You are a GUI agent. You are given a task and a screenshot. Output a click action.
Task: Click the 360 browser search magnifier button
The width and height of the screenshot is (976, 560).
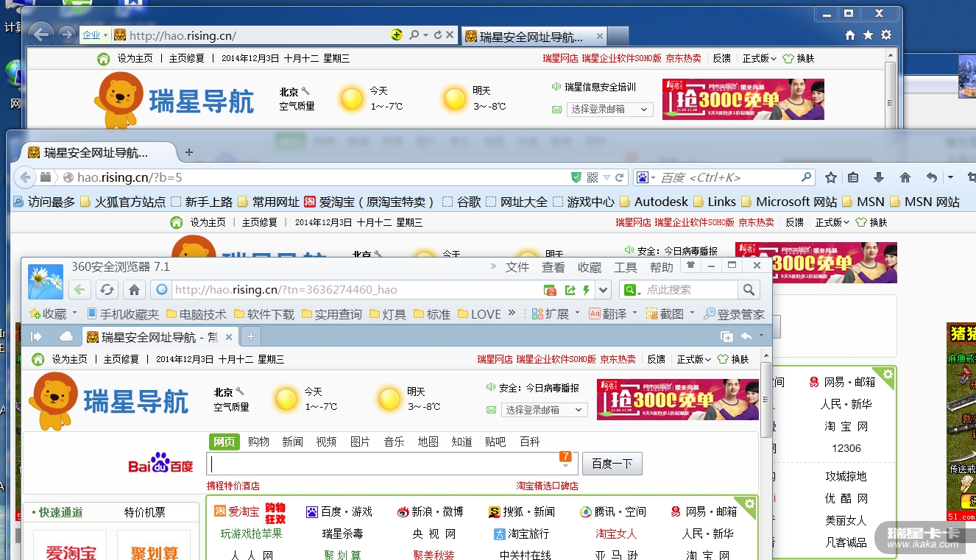749,290
